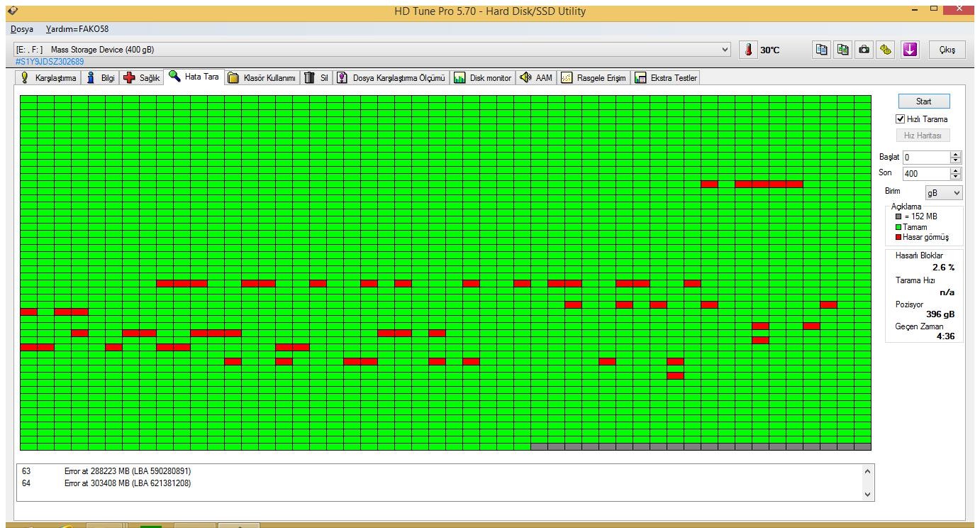The width and height of the screenshot is (980, 528).
Task: Click the Hız Haritası button
Action: pyautogui.click(x=923, y=136)
